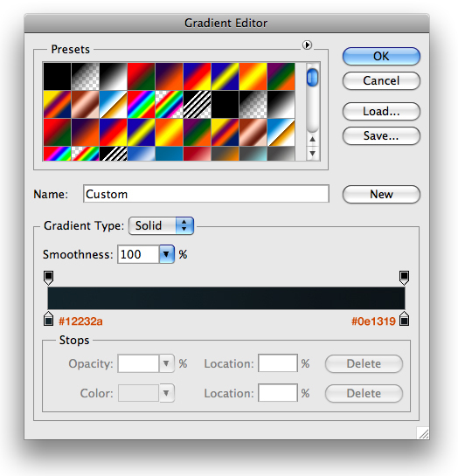Choose the fourth-row red gradient preset
Image resolution: width=458 pixels, height=476 pixels.
pos(197,154)
